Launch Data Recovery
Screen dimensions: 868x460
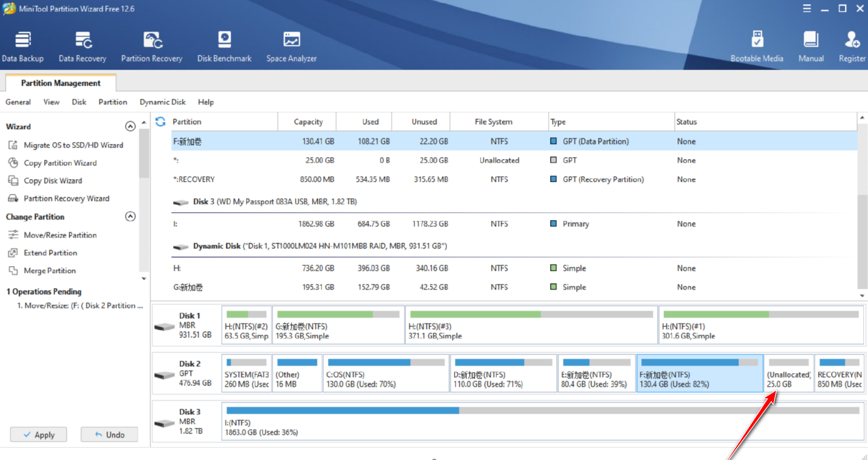(x=83, y=46)
